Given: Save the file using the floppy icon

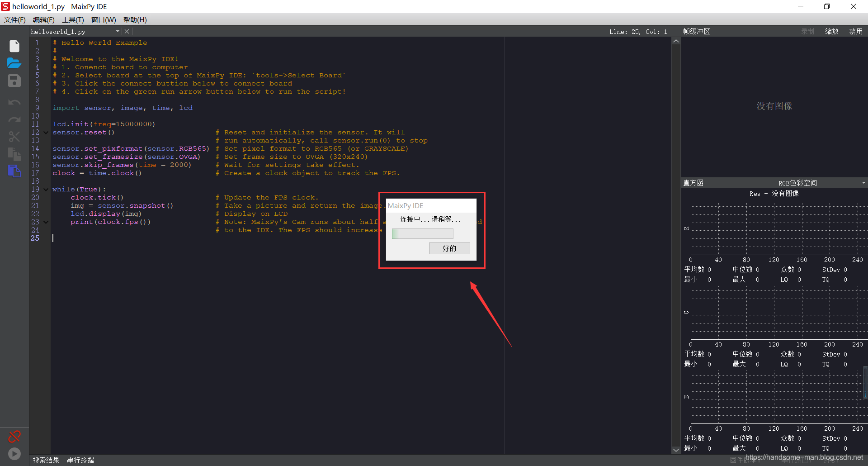Looking at the screenshot, I should click(x=14, y=81).
